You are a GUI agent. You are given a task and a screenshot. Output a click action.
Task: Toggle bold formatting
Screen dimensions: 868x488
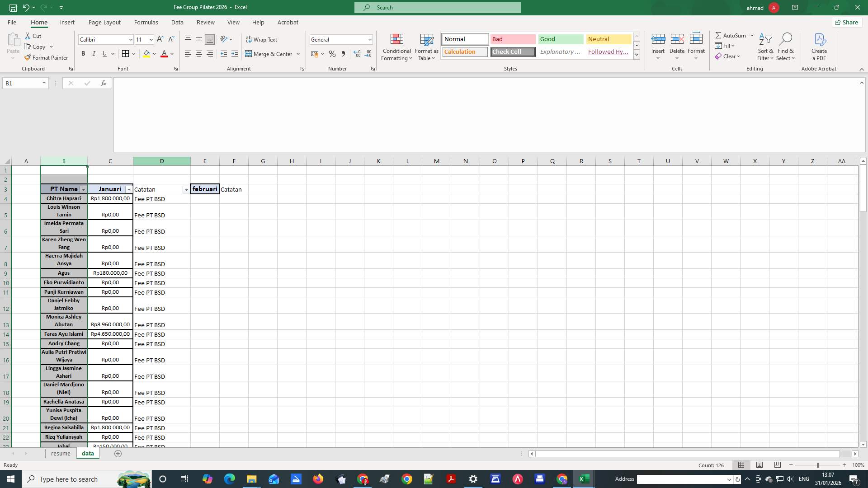83,54
